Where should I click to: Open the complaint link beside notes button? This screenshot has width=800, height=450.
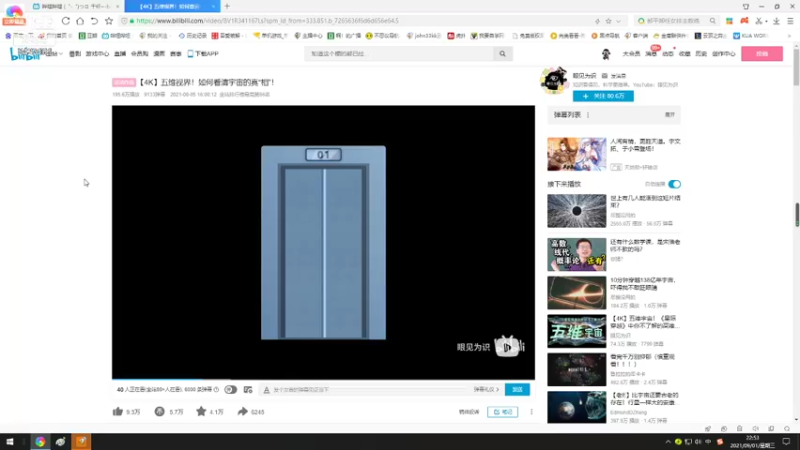pyautogui.click(x=469, y=412)
